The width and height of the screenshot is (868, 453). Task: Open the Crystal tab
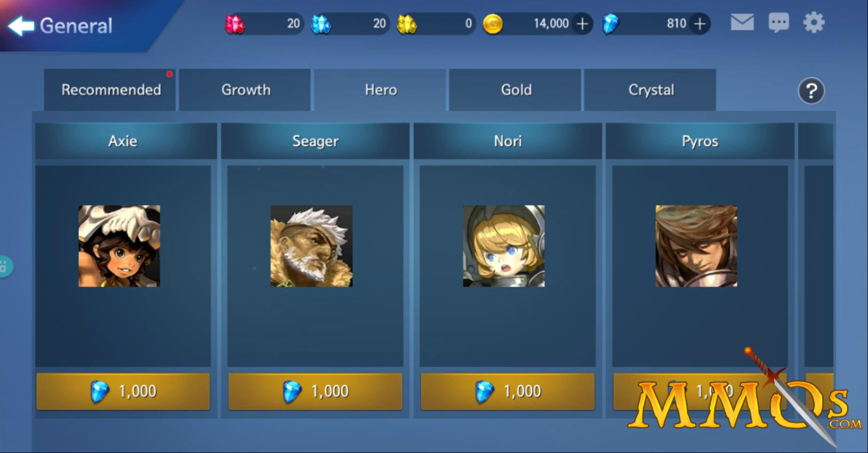650,90
